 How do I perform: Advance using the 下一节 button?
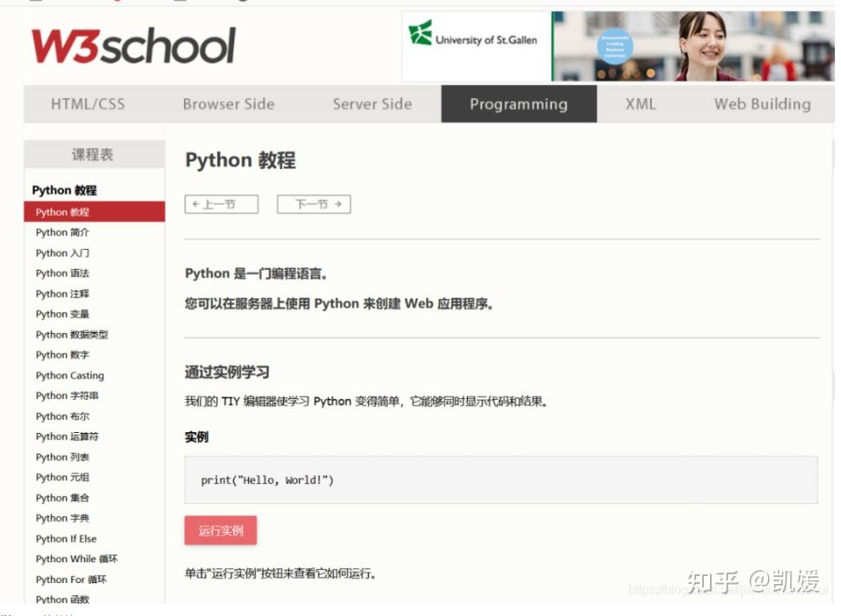pyautogui.click(x=313, y=204)
